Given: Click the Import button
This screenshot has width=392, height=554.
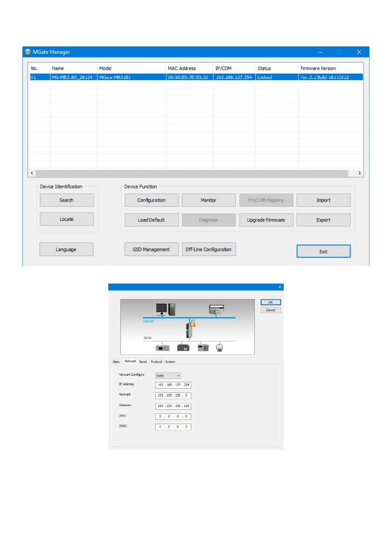Looking at the screenshot, I should [324, 200].
